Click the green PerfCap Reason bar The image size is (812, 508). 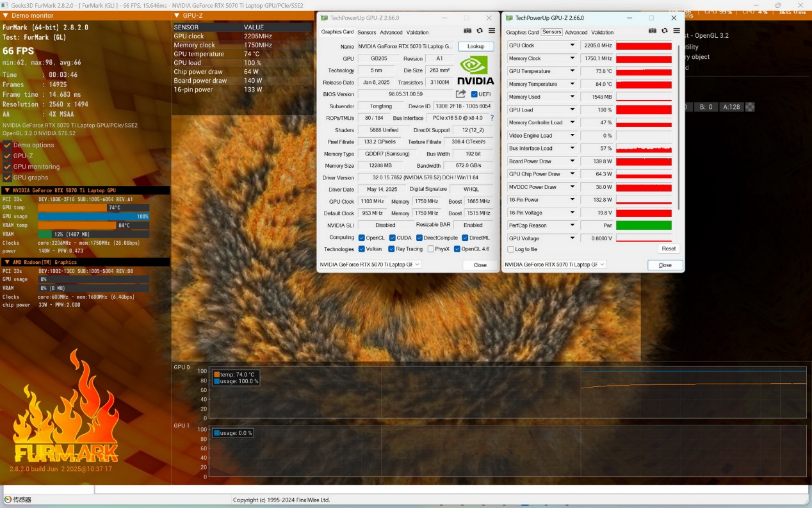[x=644, y=225]
